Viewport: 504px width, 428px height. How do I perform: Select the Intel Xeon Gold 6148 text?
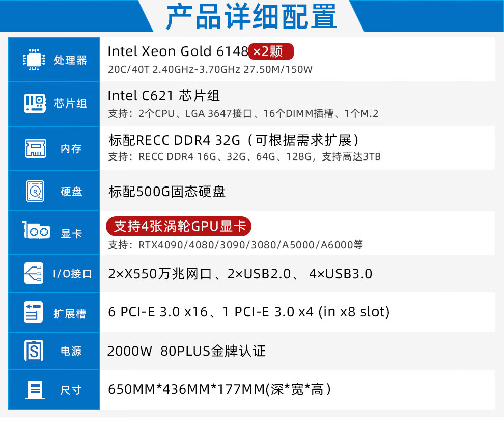178,51
